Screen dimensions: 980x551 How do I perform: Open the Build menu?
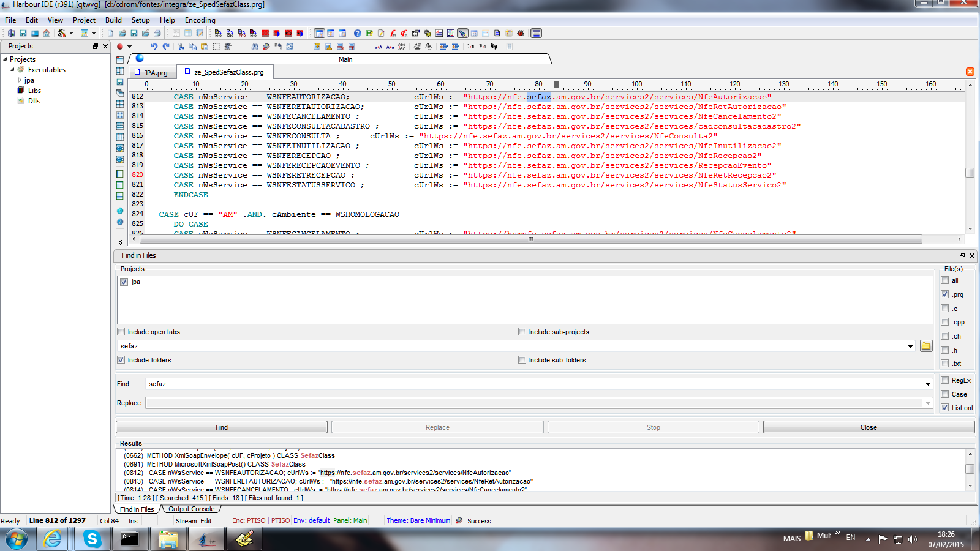pos(113,20)
